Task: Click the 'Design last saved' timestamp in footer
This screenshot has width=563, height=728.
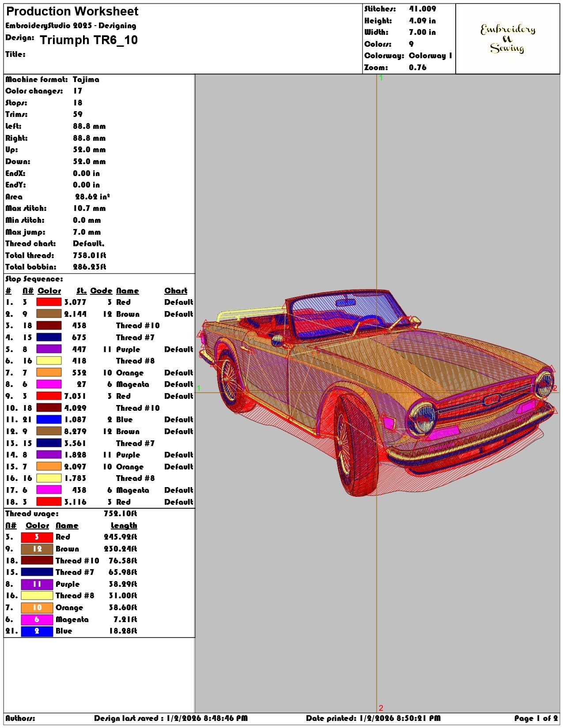Action: tap(171, 718)
